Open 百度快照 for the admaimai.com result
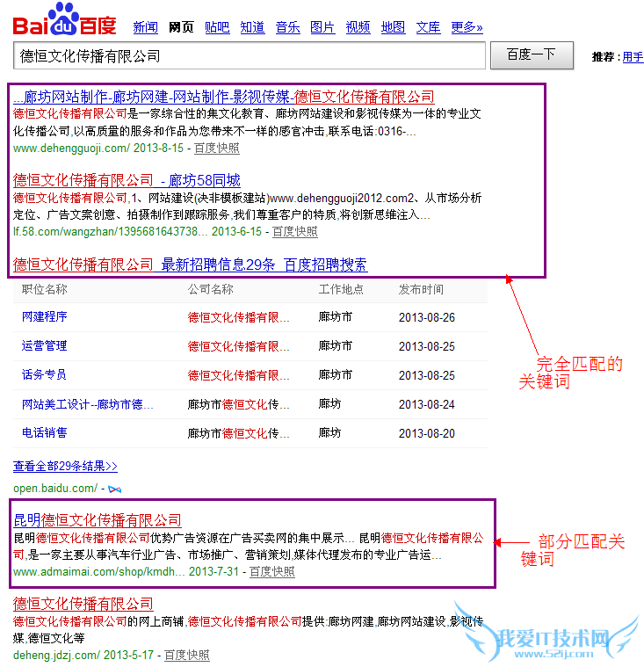The height and width of the screenshot is (667, 644). [x=271, y=572]
